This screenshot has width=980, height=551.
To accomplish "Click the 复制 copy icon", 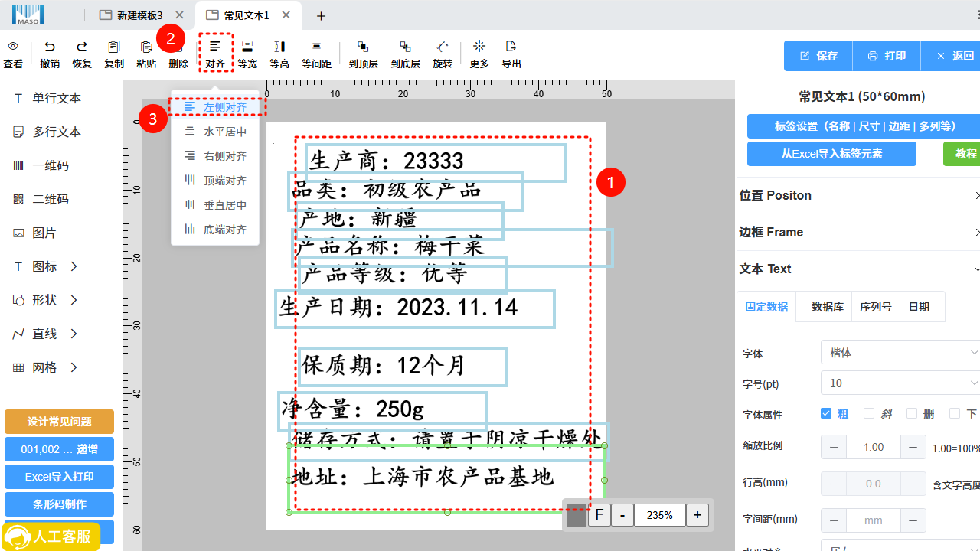I will [x=114, y=47].
